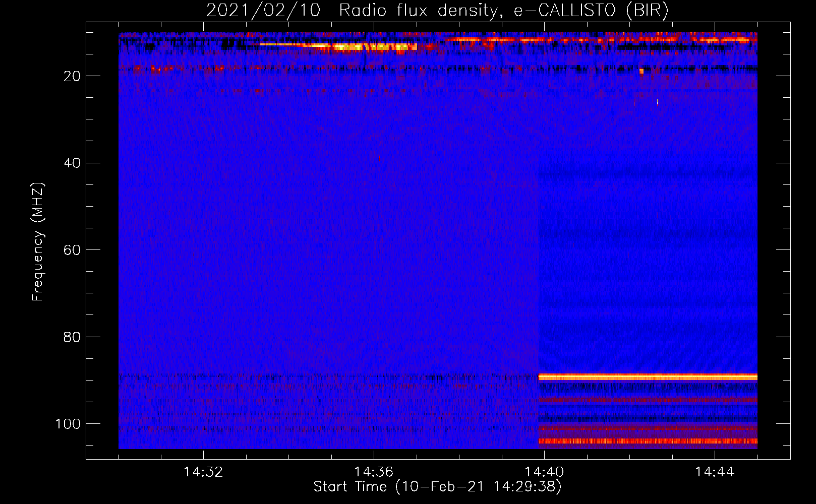Click the 20 frequency tick label

[x=72, y=76]
